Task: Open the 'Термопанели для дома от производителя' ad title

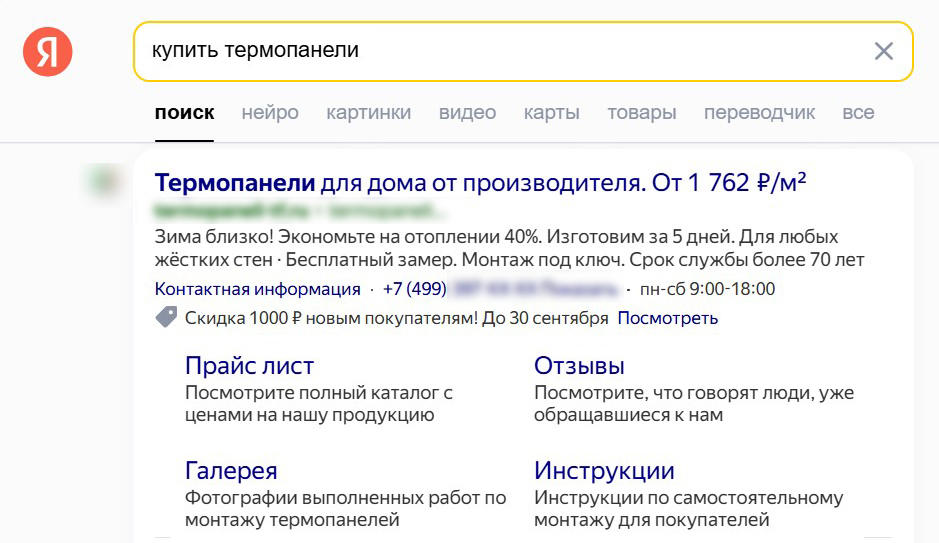Action: (480, 184)
